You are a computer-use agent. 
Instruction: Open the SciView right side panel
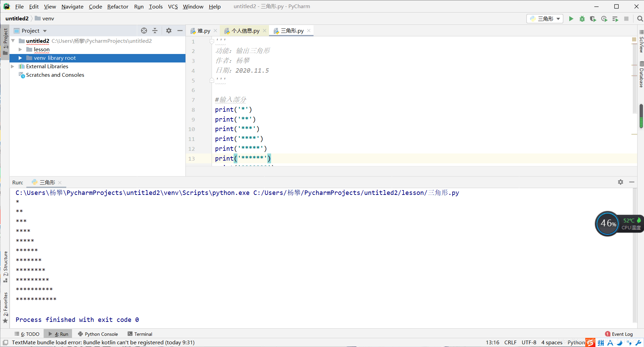coord(641,41)
